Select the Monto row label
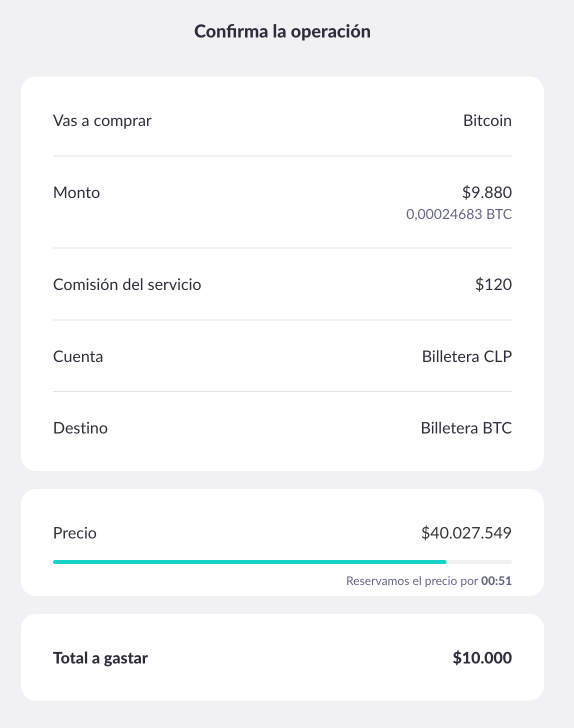 click(x=76, y=192)
